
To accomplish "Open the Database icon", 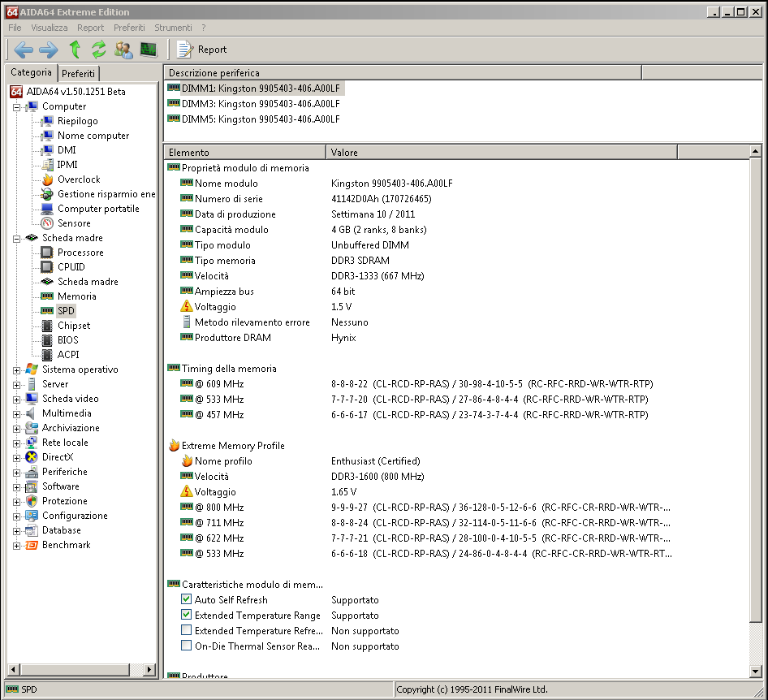I will (x=32, y=530).
